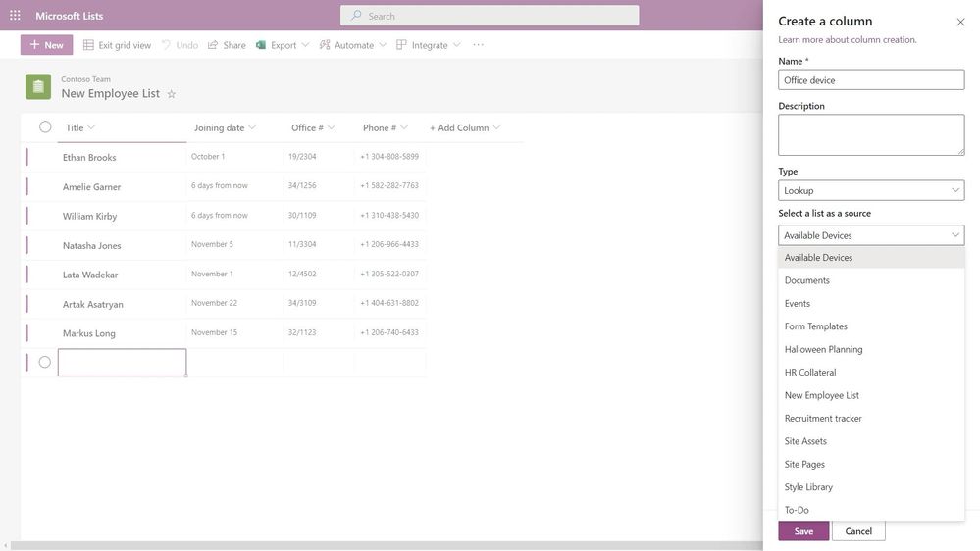The width and height of the screenshot is (980, 551).
Task: Choose Site Pages from source list
Action: 871,464
